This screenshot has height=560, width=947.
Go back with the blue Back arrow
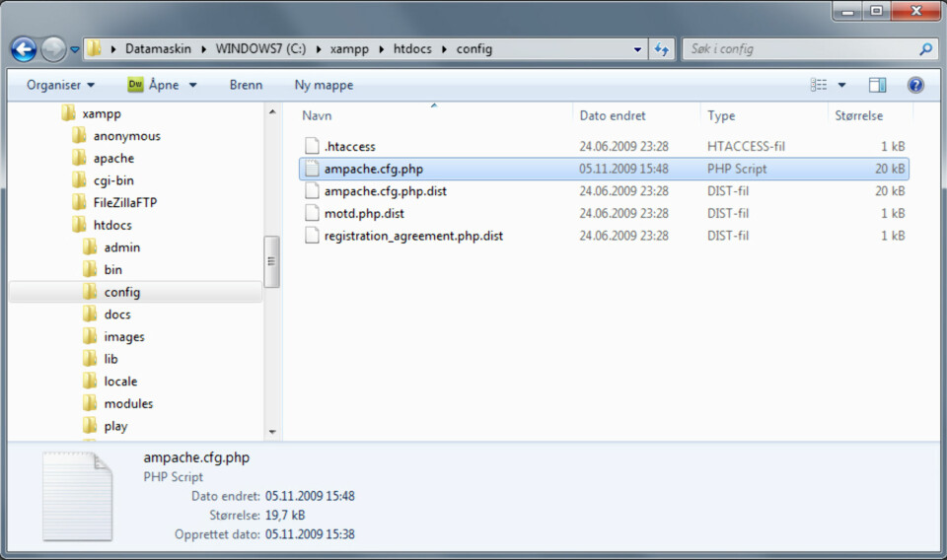24,49
